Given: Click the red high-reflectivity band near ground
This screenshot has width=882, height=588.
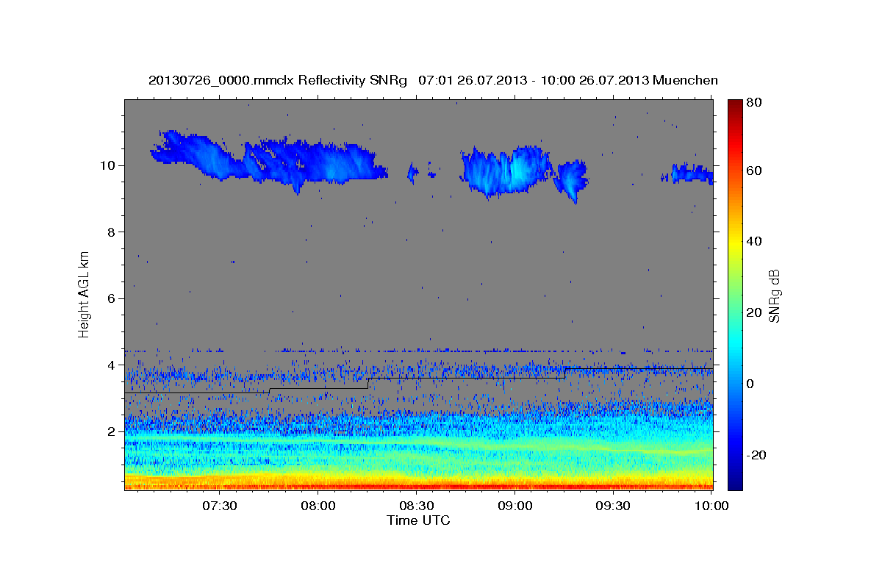Looking at the screenshot, I should point(419,486).
